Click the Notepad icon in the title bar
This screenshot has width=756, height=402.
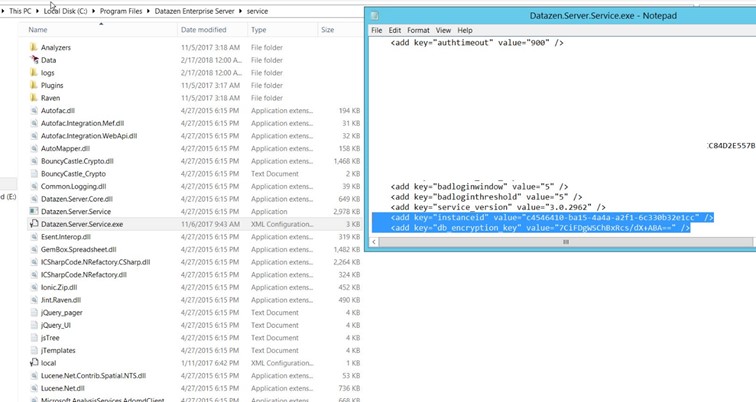click(375, 16)
